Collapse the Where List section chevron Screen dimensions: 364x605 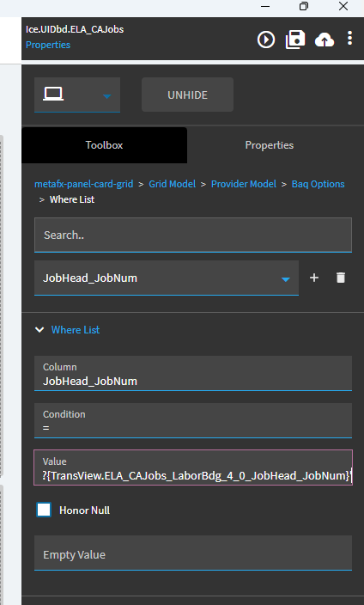click(x=39, y=329)
